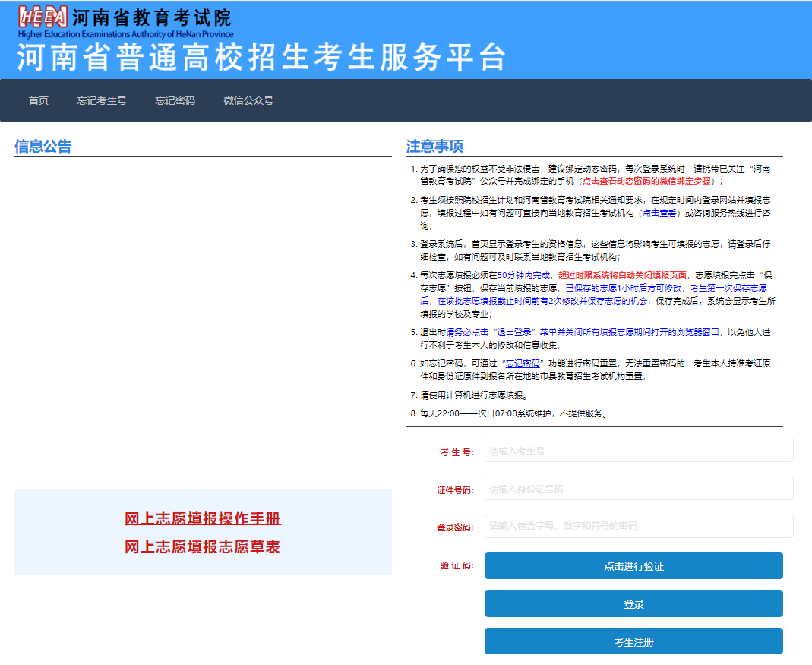
Task: Click the 注意事项 section heading
Action: (x=434, y=147)
